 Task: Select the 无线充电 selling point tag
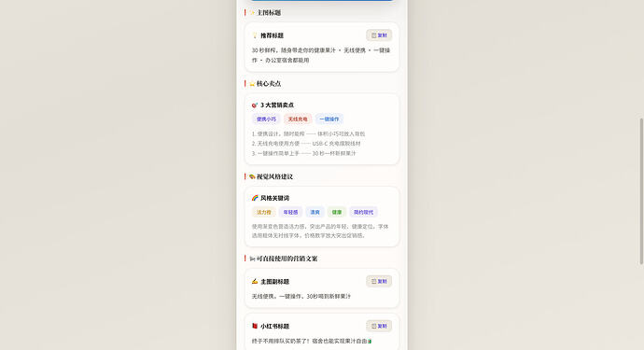coord(298,119)
